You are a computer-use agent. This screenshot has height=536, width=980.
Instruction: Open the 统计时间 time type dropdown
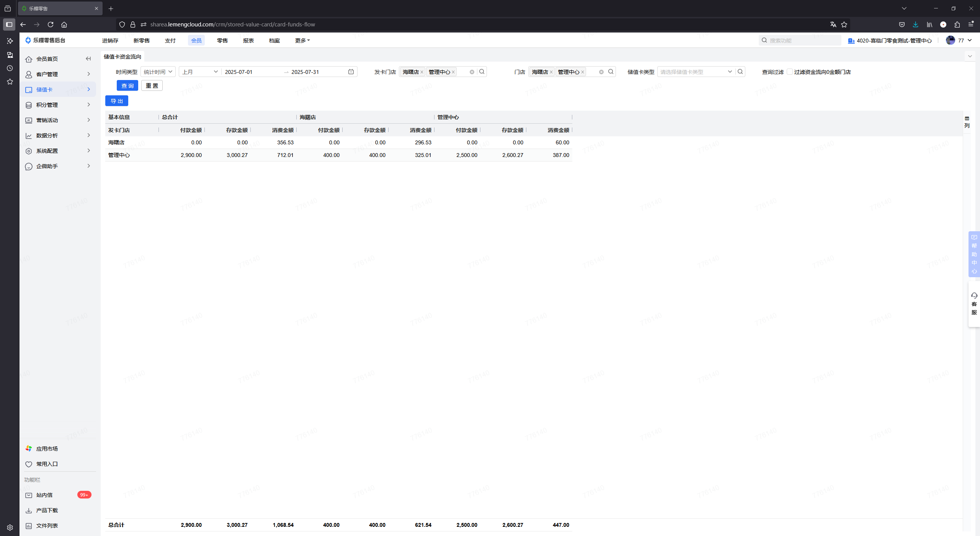[x=158, y=72]
